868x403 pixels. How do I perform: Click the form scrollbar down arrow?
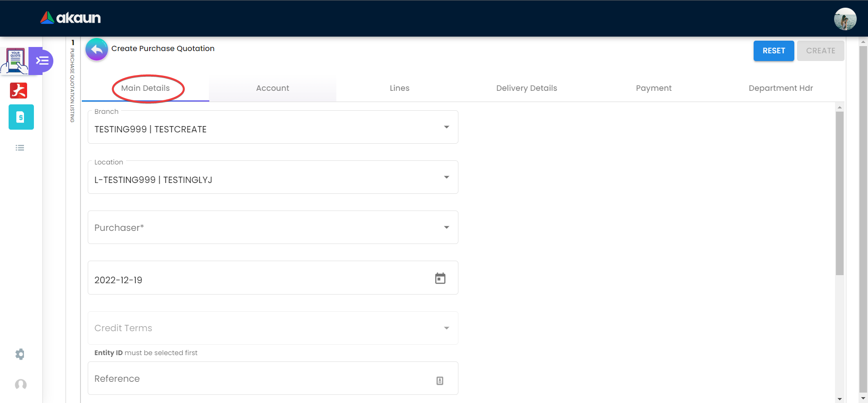click(x=840, y=399)
